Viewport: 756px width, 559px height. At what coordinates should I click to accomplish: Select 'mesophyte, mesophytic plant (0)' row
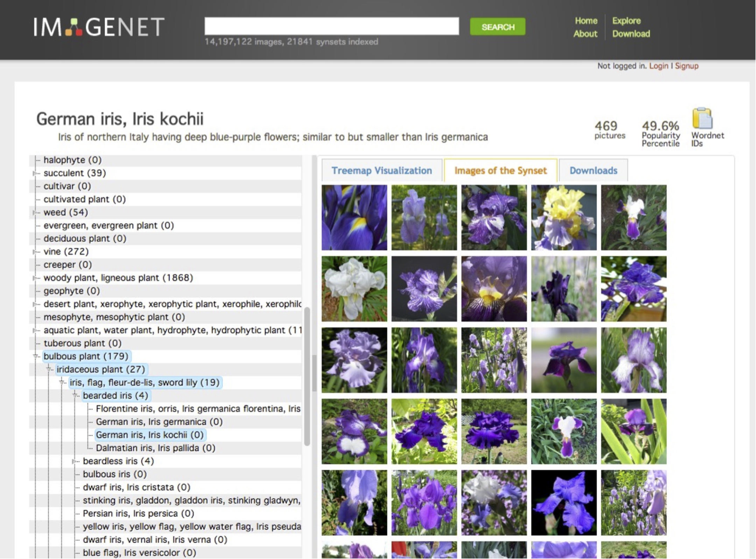coord(114,317)
